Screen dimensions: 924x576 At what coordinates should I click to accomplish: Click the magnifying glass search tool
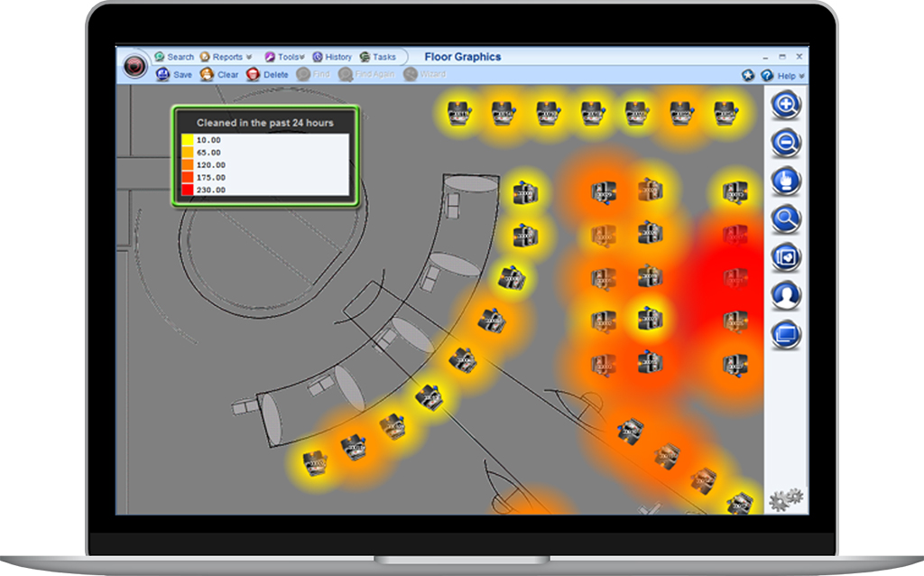click(786, 219)
